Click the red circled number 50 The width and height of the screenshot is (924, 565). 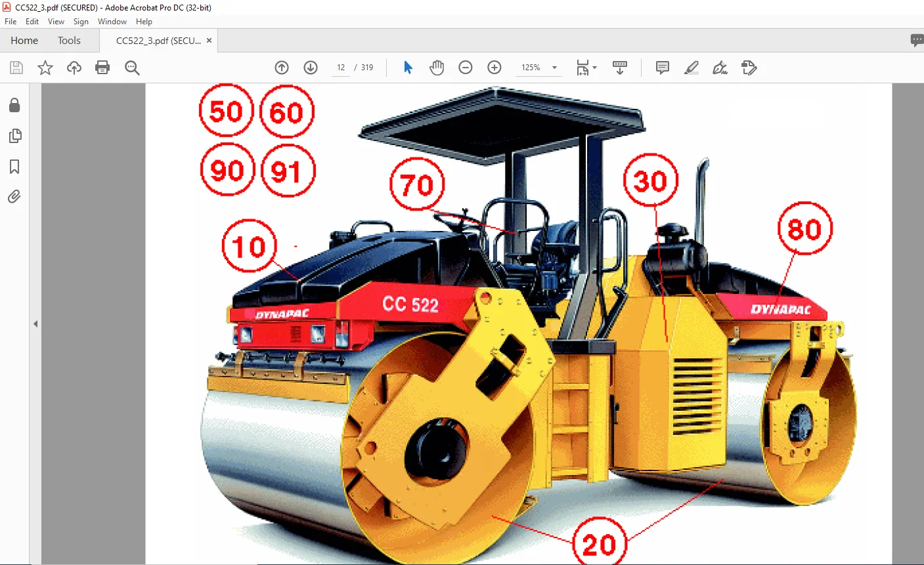pos(226,112)
